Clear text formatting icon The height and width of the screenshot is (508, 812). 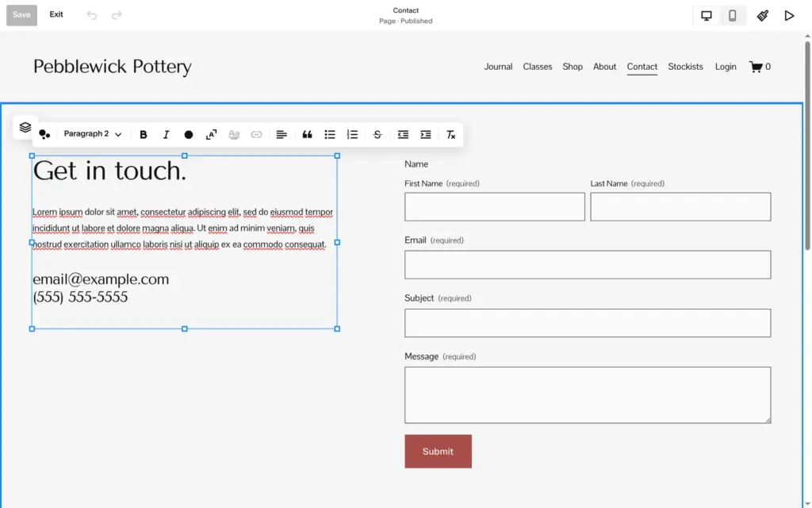(x=451, y=135)
